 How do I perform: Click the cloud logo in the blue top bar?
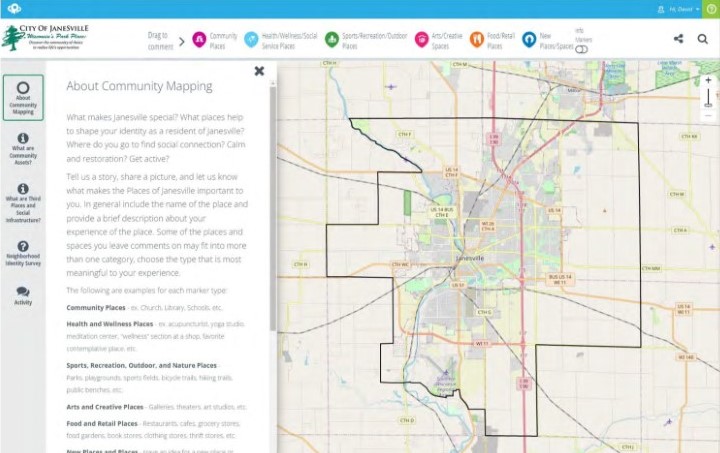pos(14,8)
